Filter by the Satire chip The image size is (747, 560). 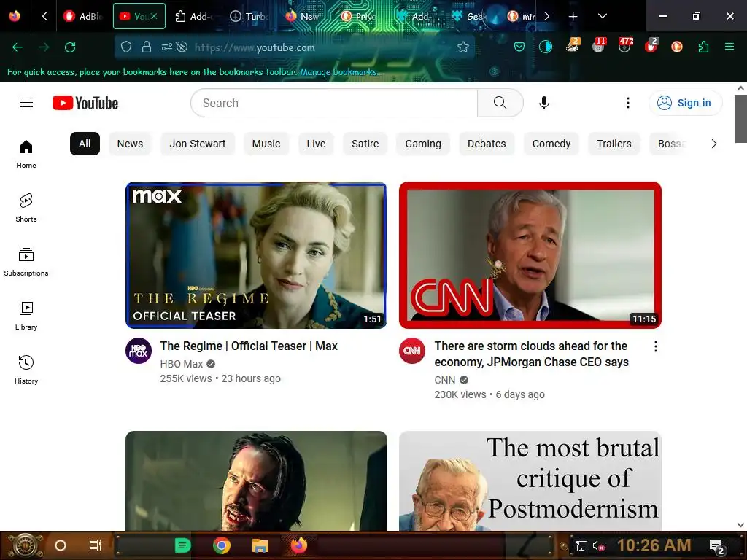click(365, 144)
